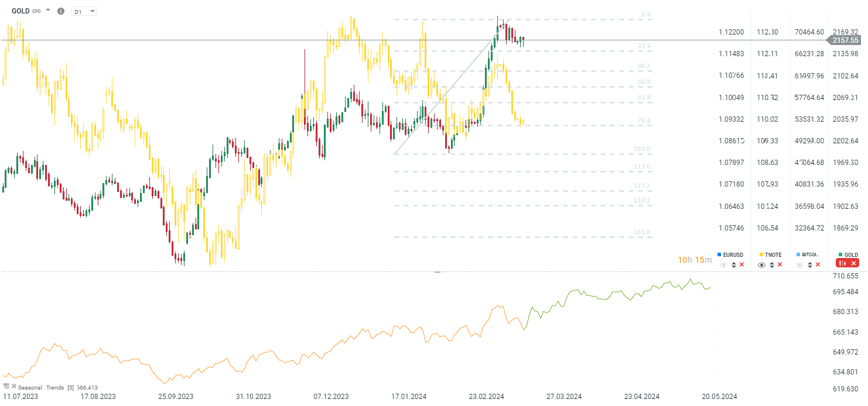The width and height of the screenshot is (868, 406).
Task: Click the GOLD CFD symbol title
Action: 26,11
